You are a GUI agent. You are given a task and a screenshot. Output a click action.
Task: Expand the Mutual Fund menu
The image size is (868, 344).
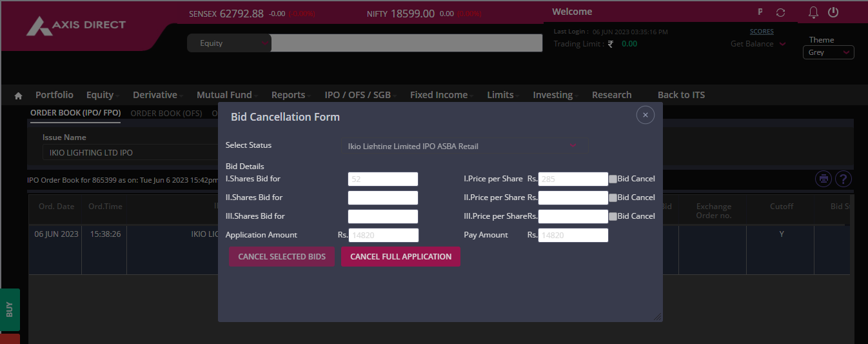pos(227,95)
